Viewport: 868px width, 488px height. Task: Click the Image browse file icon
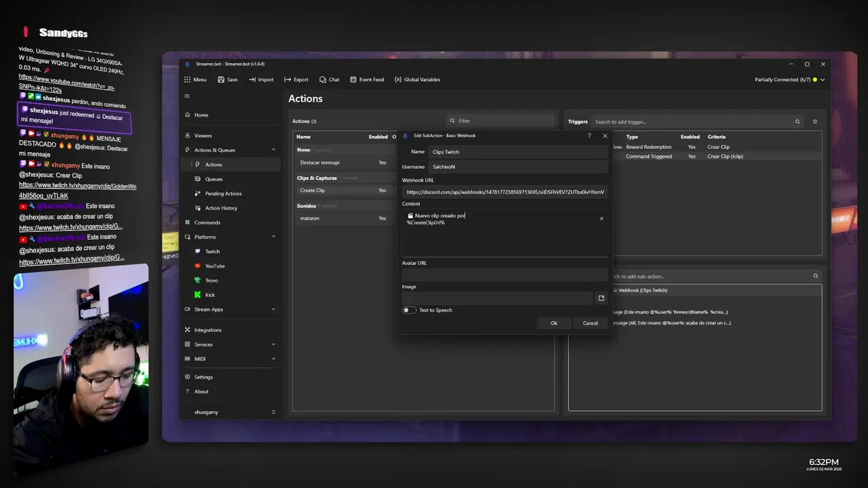point(601,298)
